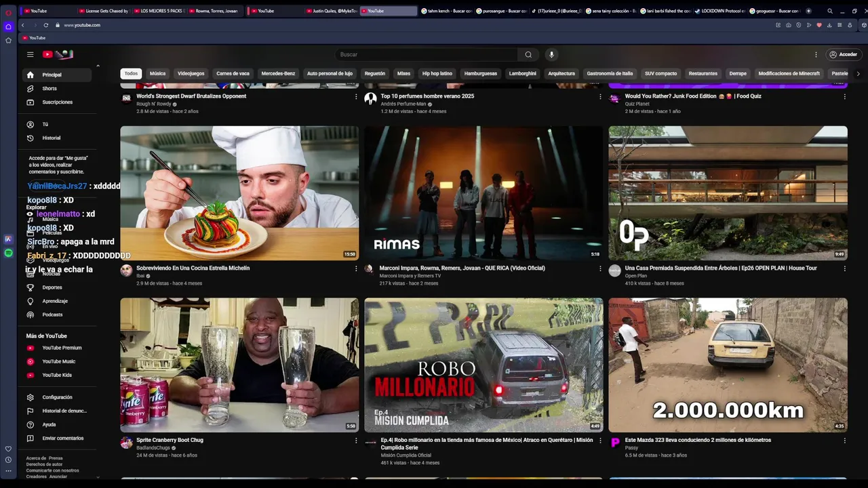Screen dimensions: 868x488
Task: Select the Mercedes-Benz filter chip
Action: [278, 73]
